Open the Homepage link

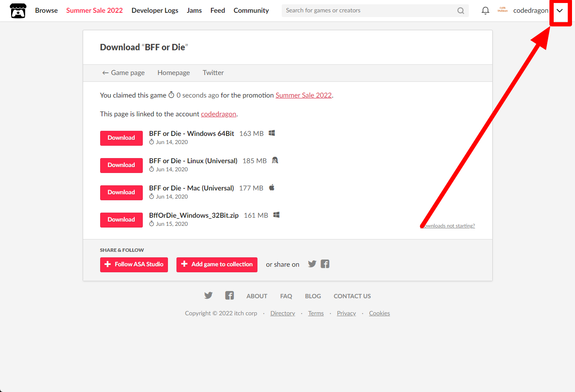click(x=173, y=72)
